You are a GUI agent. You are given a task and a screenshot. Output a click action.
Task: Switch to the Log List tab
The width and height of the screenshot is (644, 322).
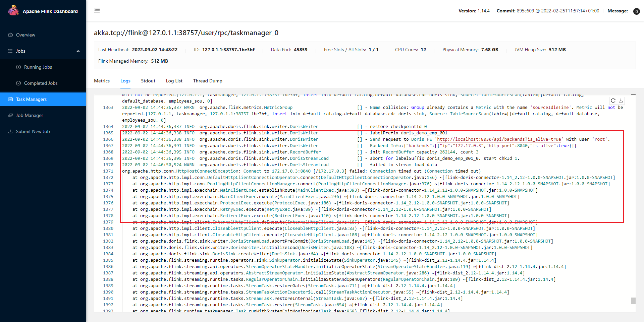click(174, 81)
